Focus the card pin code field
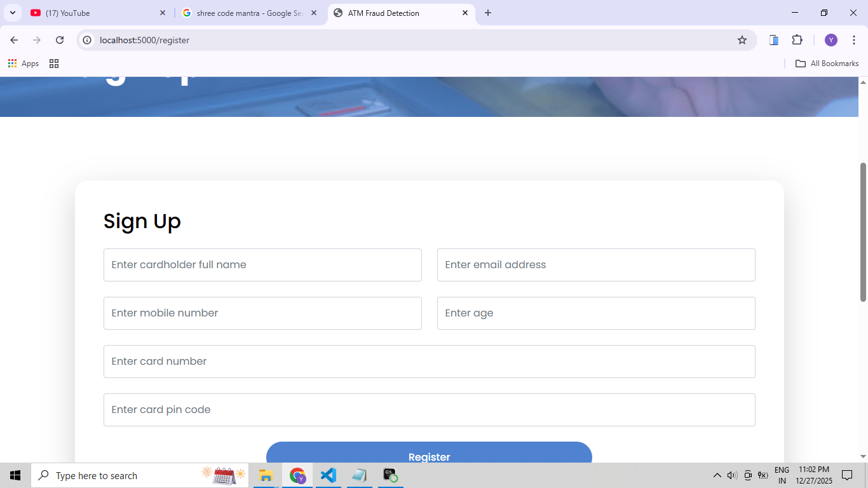 point(429,410)
